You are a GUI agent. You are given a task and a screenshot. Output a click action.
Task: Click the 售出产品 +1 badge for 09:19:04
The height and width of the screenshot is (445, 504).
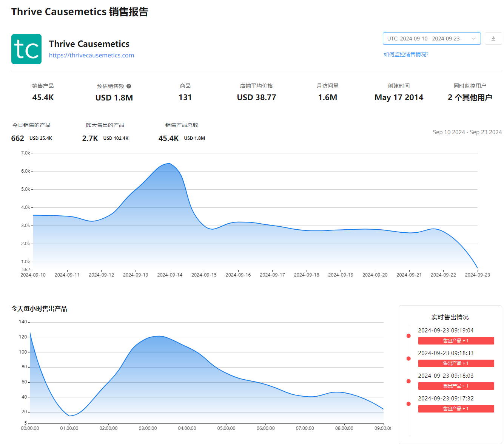pyautogui.click(x=456, y=341)
